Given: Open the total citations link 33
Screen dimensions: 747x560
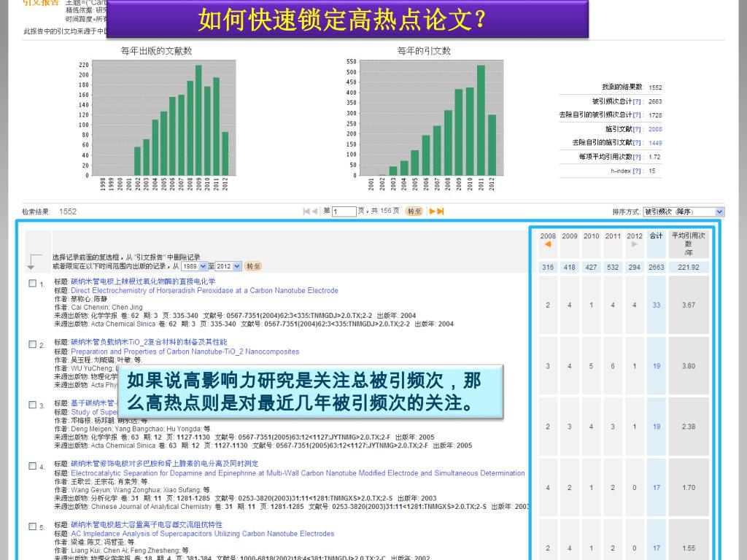Looking at the screenshot, I should pos(656,306).
